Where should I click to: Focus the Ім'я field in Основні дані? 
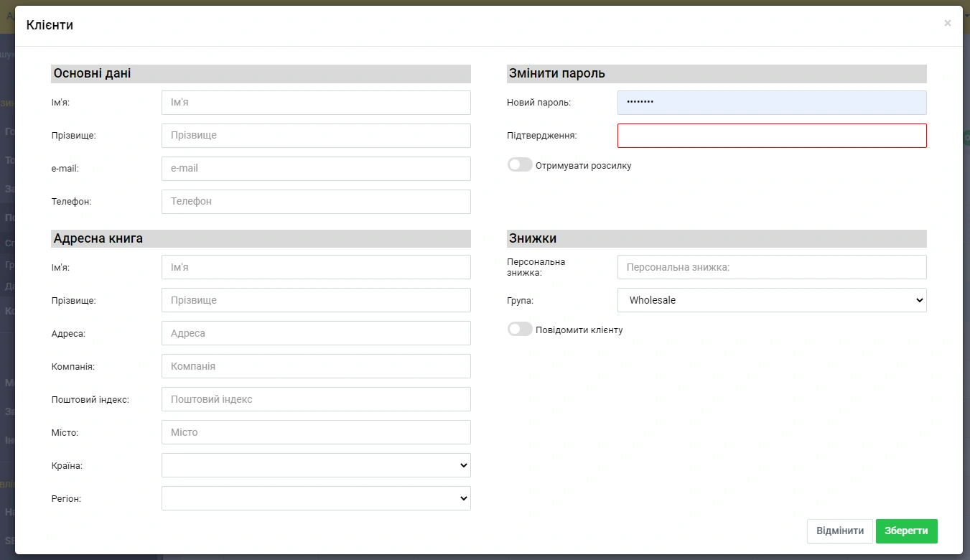(x=316, y=103)
